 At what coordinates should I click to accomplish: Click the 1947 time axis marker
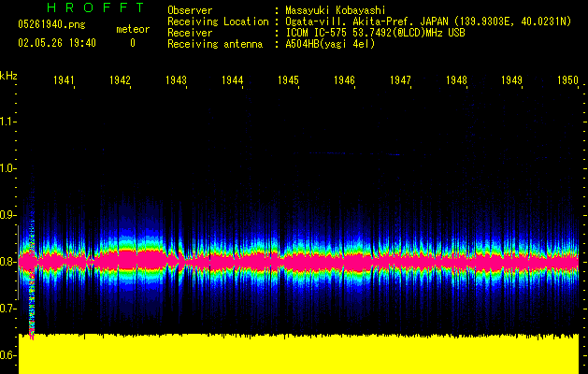[400, 79]
